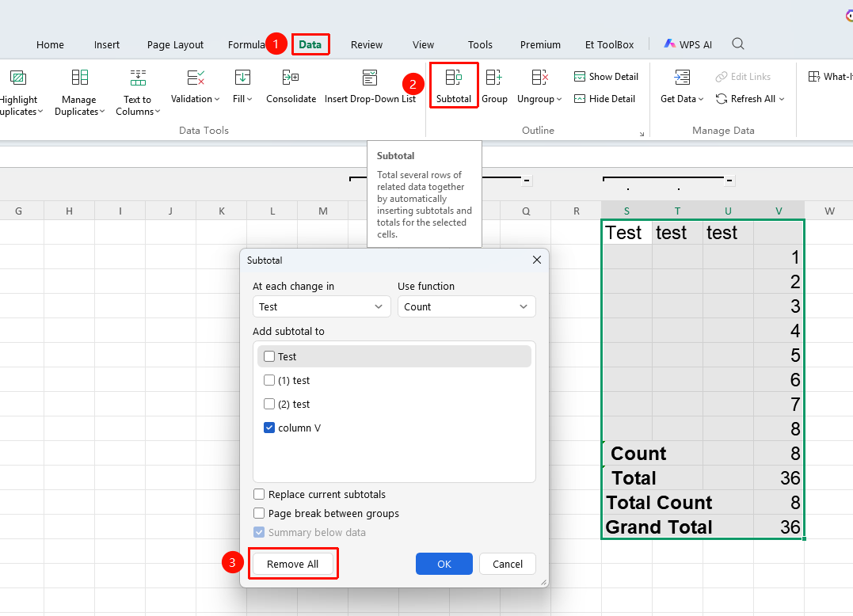853x616 pixels.
Task: Open the Page Layout tab
Action: (175, 44)
